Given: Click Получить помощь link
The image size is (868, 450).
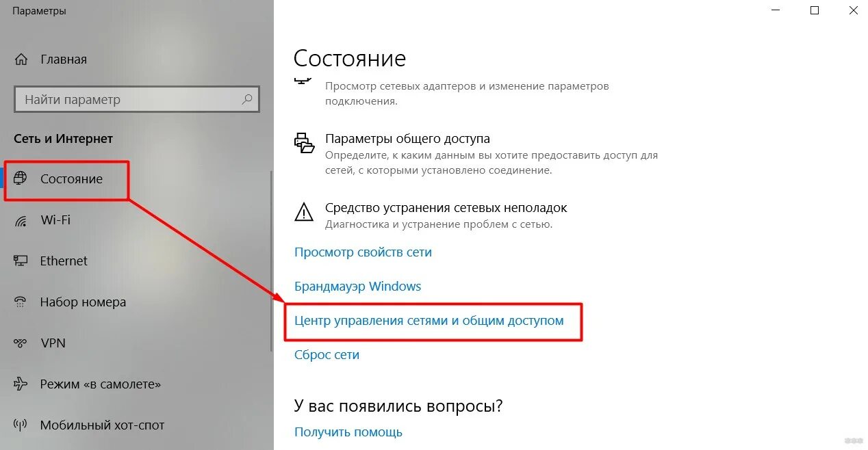Looking at the screenshot, I should click(348, 432).
